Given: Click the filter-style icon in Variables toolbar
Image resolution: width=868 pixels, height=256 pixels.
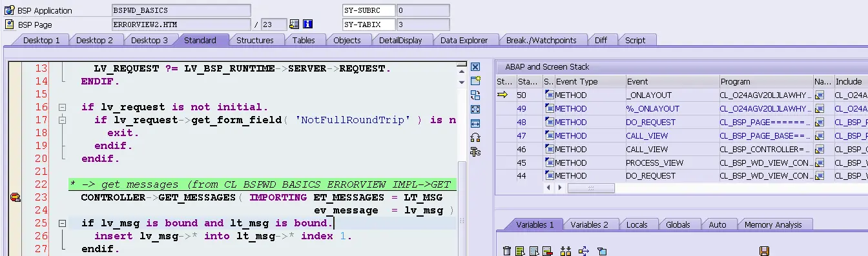Looking at the screenshot, I should click(x=602, y=251).
